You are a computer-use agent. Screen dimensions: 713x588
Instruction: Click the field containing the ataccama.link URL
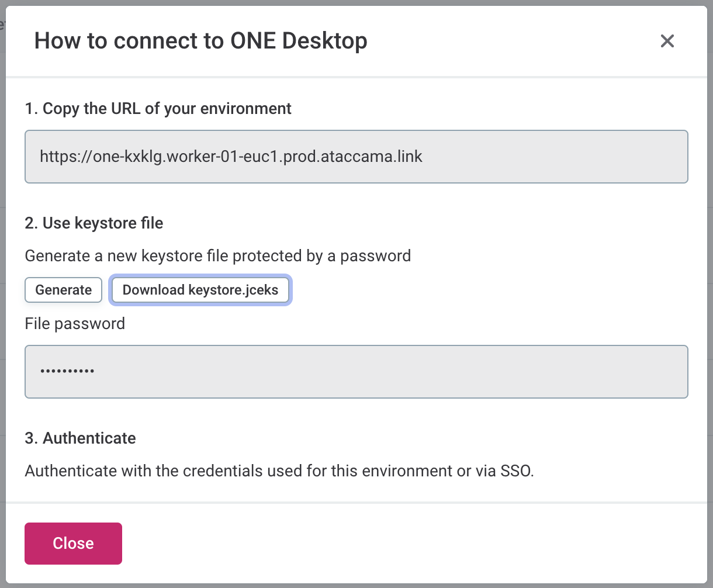click(x=356, y=157)
